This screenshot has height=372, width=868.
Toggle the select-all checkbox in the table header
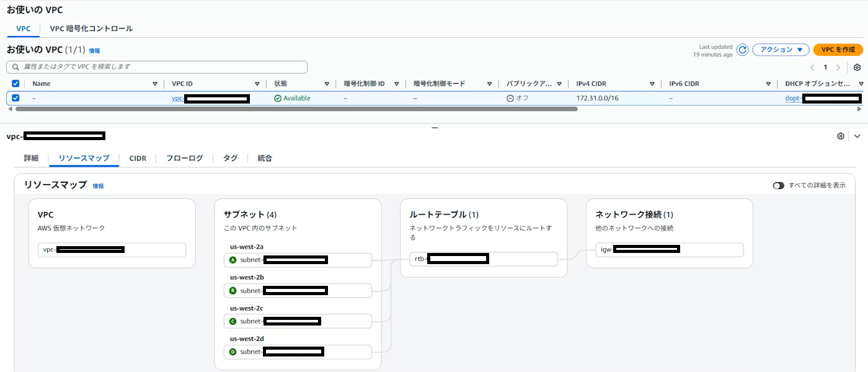pos(15,83)
